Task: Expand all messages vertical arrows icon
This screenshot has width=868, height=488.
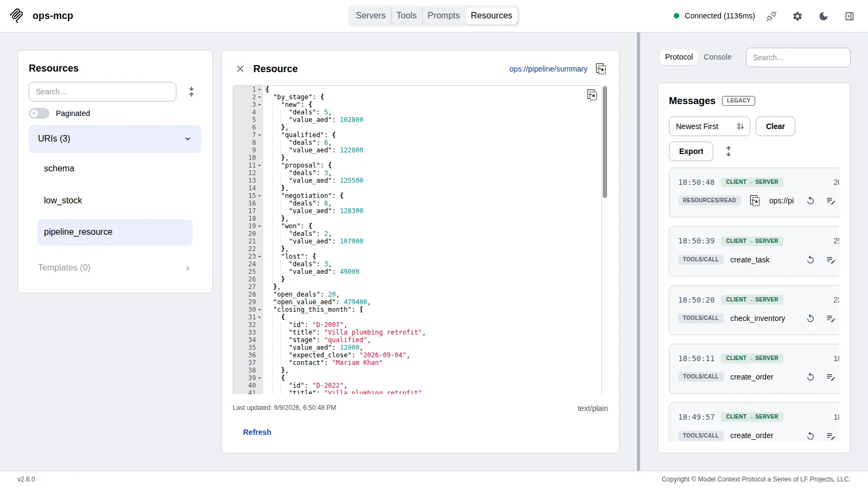Action: coord(729,151)
